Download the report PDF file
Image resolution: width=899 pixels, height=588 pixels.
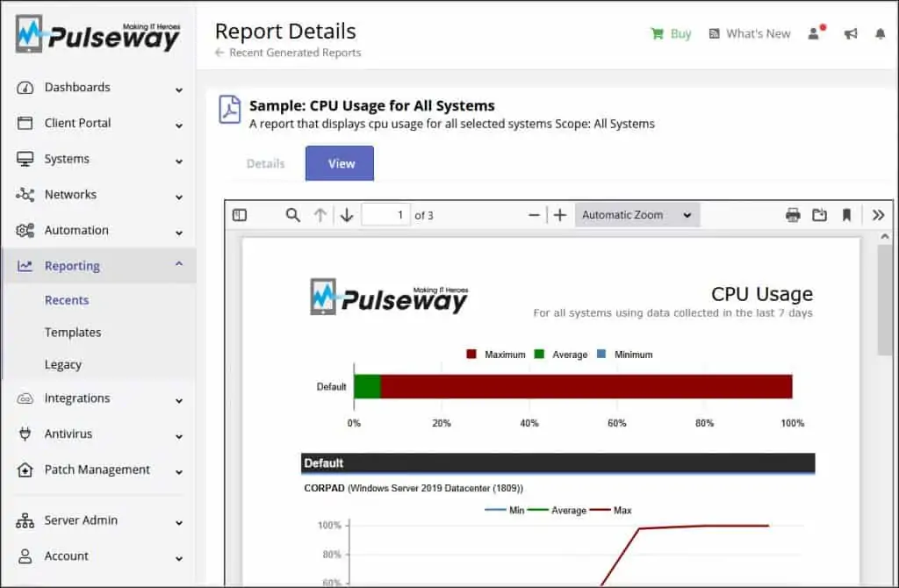coord(820,215)
